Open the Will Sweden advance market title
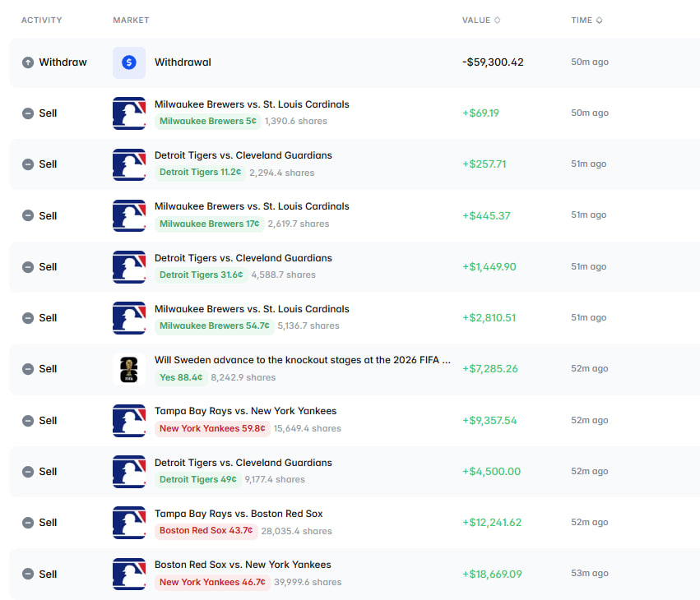 point(302,360)
